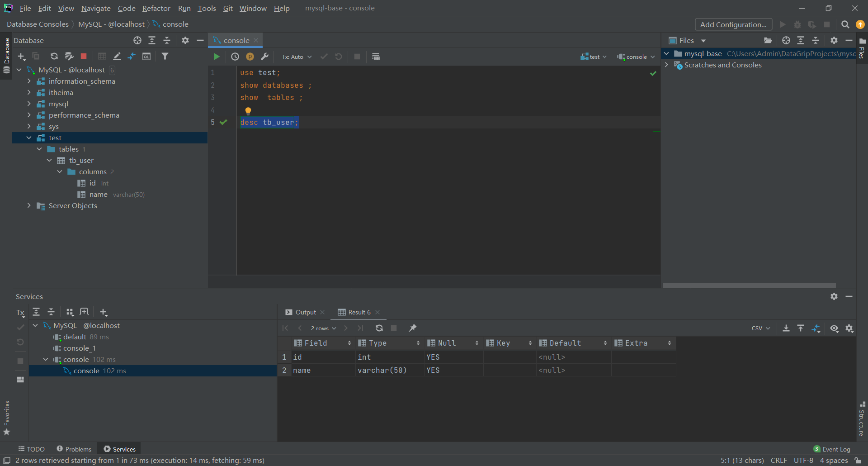868x466 pixels.
Task: Open the console session dropdown
Action: (636, 57)
